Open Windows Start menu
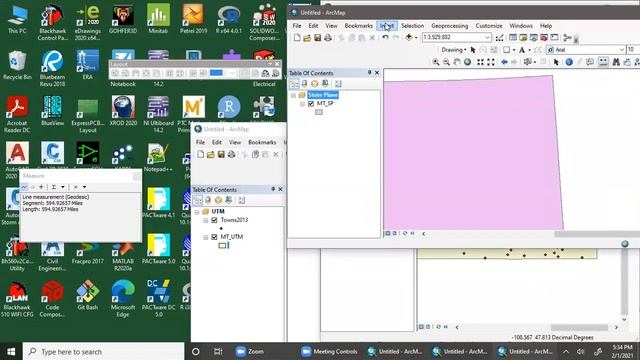 tap(11, 351)
